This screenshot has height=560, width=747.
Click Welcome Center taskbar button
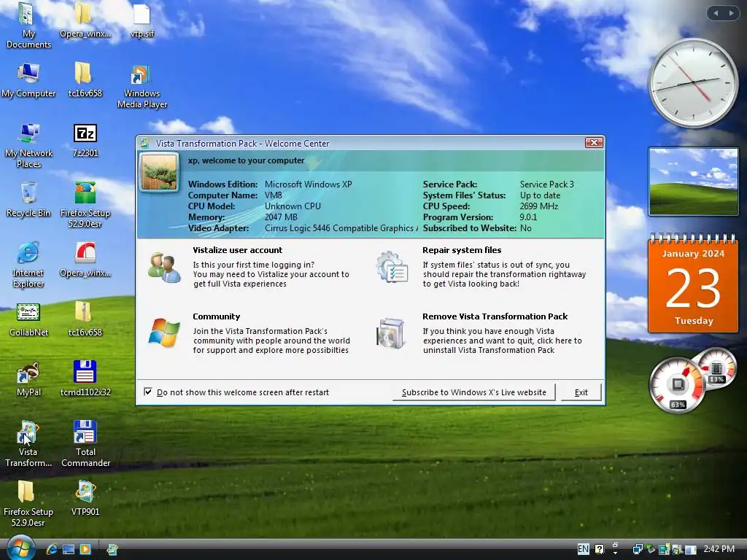click(112, 549)
